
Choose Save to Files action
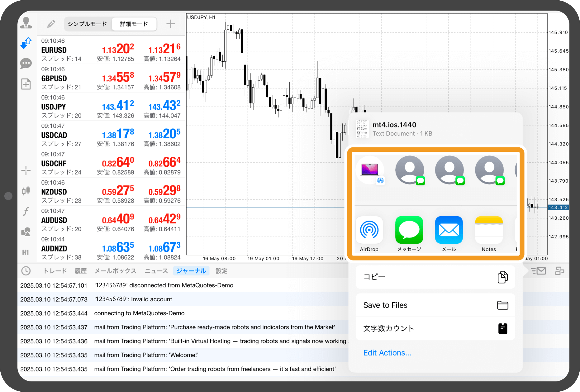tap(435, 305)
